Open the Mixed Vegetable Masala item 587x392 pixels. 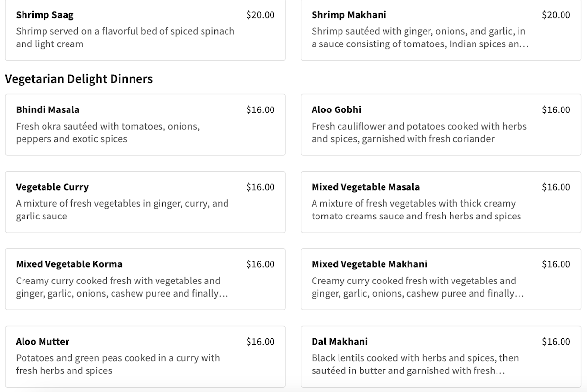pyautogui.click(x=365, y=187)
